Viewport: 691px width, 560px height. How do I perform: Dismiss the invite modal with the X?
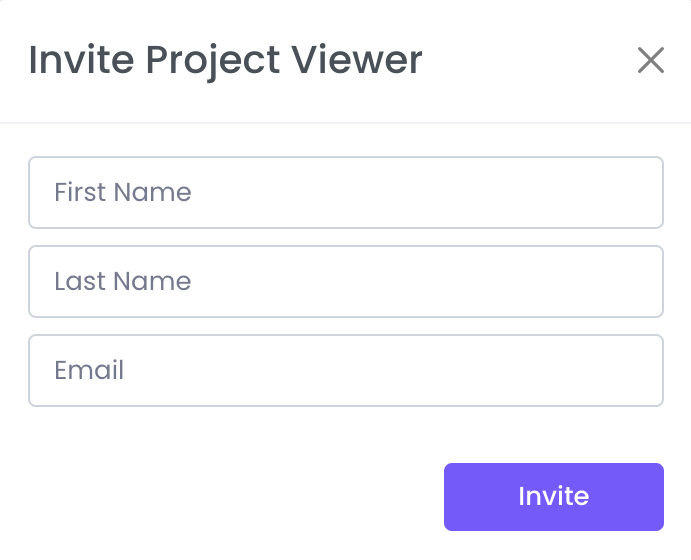click(x=651, y=61)
